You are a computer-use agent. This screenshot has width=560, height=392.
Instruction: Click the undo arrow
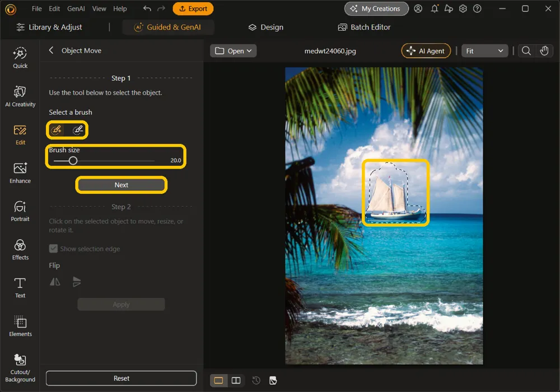pyautogui.click(x=147, y=8)
